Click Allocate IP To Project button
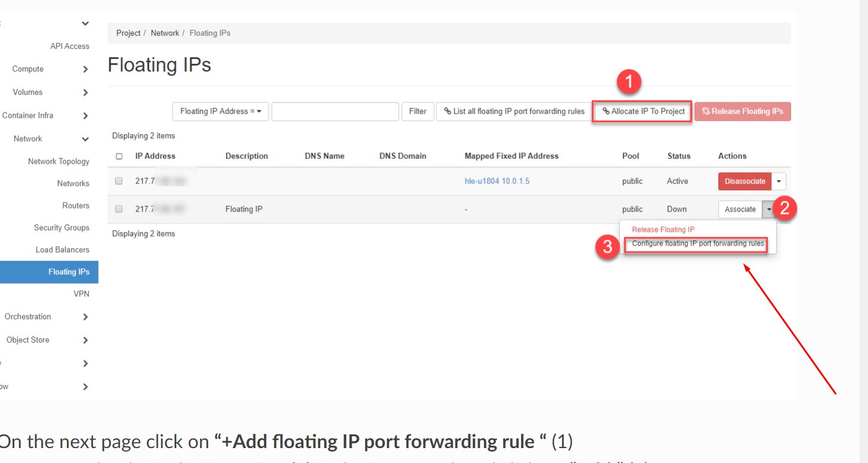The height and width of the screenshot is (463, 868). tap(643, 111)
